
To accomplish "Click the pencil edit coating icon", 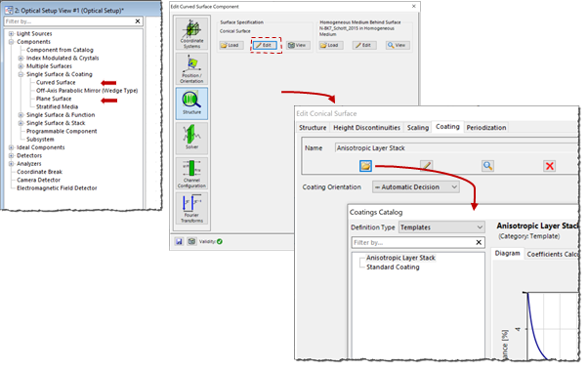I will click(426, 166).
